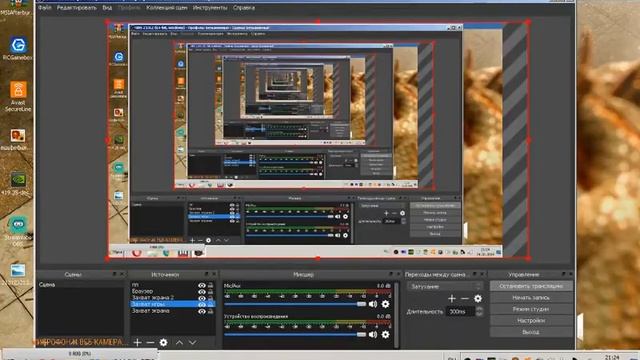The height and width of the screenshot is (360, 640).
Task: Toggle eye of bottom Захват экрана source
Action: tap(202, 311)
